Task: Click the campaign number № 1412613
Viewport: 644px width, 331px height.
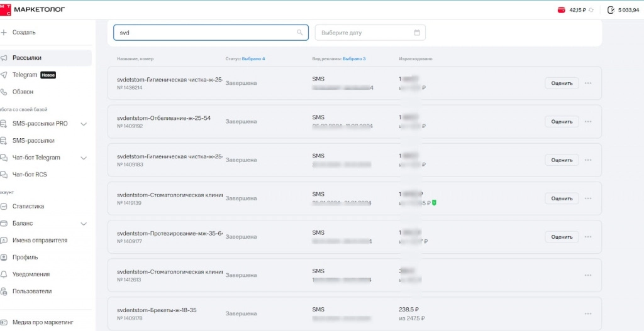Action: tap(129, 279)
